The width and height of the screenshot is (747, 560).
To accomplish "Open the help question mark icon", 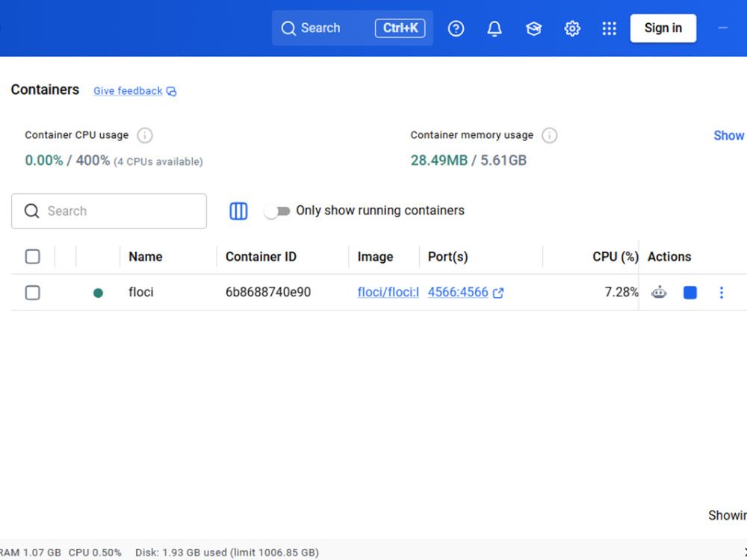I will click(x=456, y=28).
